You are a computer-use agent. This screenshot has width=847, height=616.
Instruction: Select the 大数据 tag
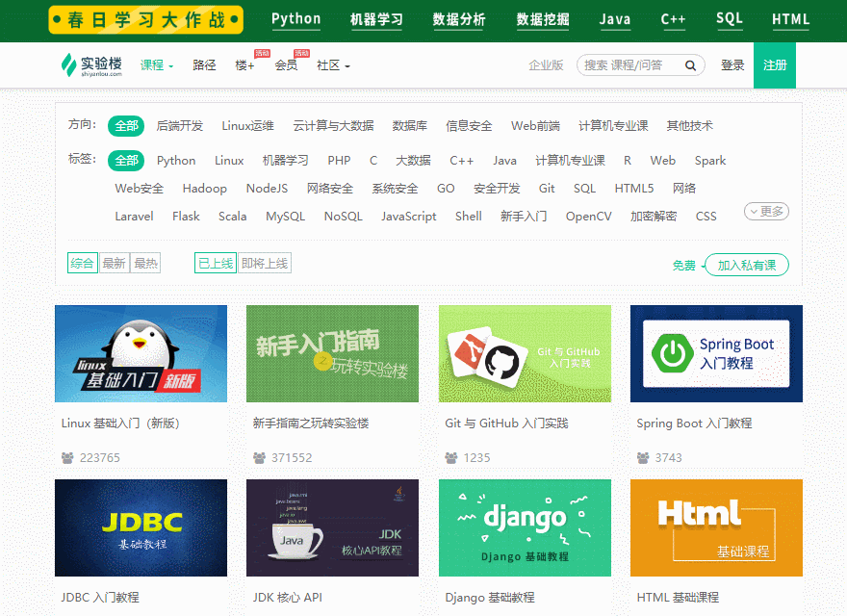[413, 161]
